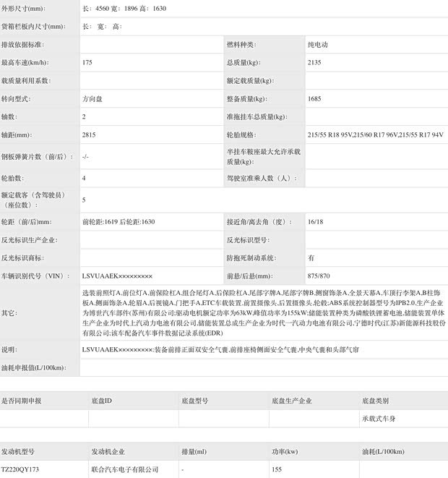Screen dimensions: 448x478
Task: Click the 额定载质量(kg) label
Action: pos(250,80)
